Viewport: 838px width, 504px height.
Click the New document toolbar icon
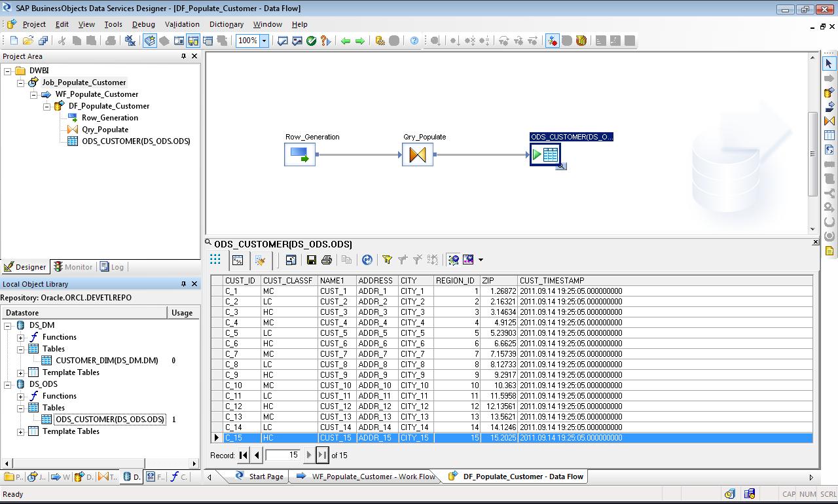click(14, 41)
